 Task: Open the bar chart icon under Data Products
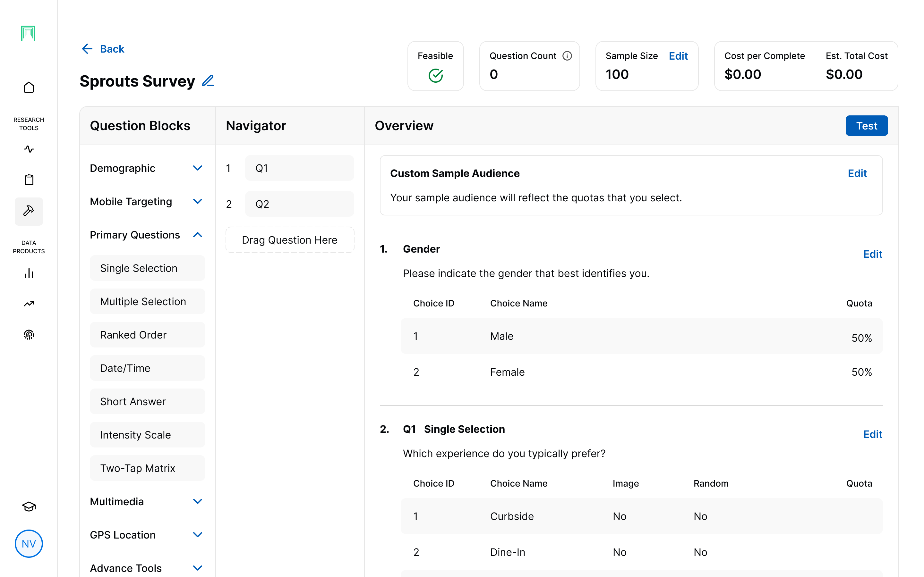click(29, 273)
